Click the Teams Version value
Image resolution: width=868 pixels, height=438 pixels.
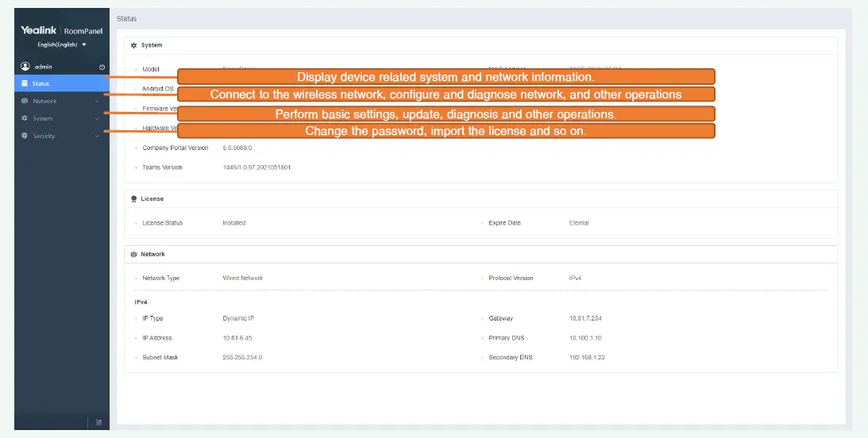click(x=257, y=167)
